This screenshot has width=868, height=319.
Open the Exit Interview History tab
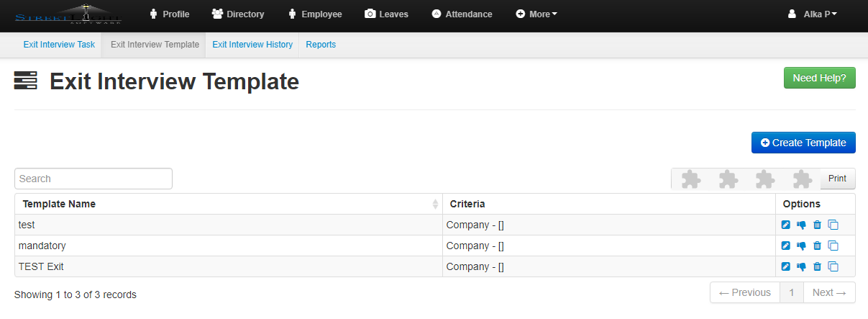tap(252, 45)
